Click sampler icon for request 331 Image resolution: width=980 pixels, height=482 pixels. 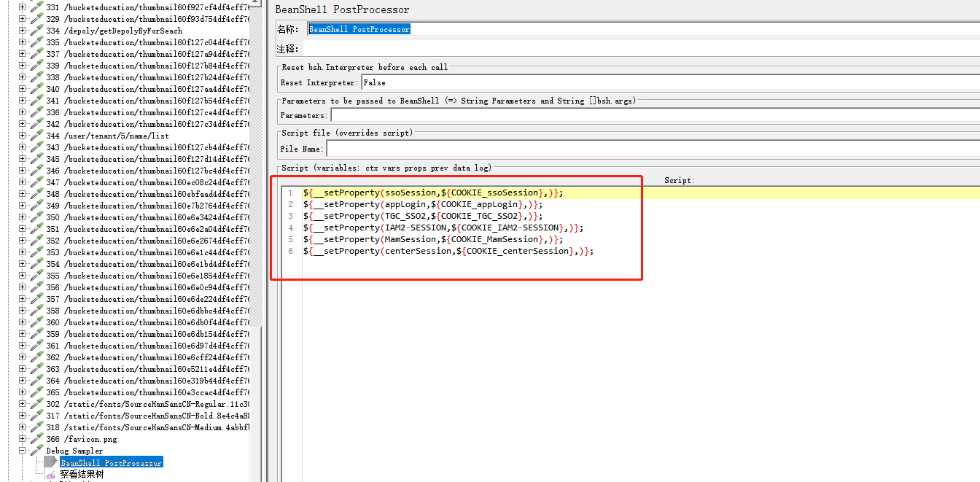36,7
